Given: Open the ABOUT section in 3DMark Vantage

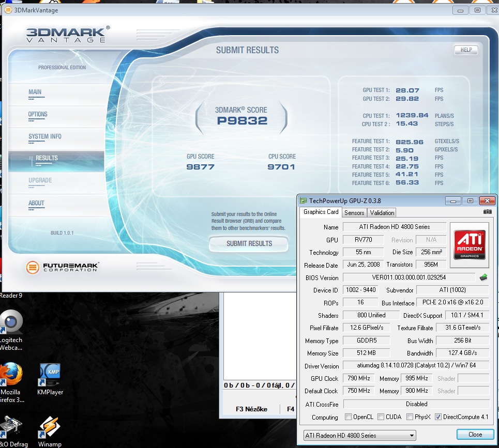Looking at the screenshot, I should tap(36, 203).
